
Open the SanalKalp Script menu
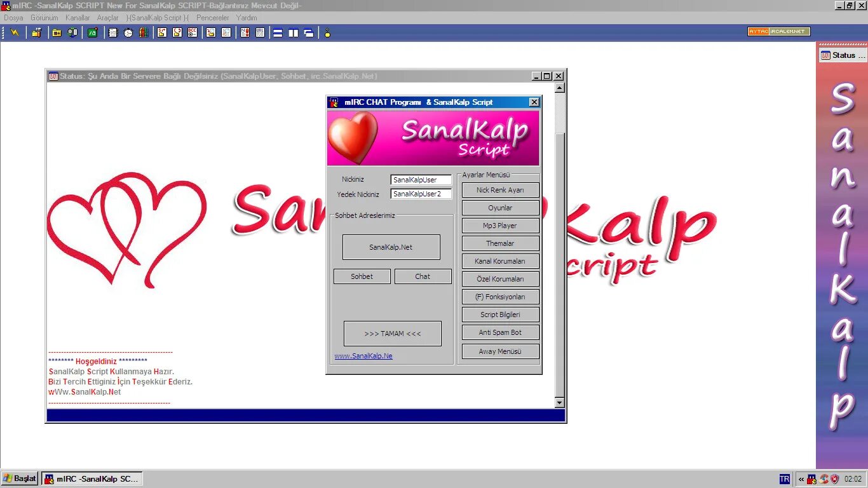click(x=158, y=18)
